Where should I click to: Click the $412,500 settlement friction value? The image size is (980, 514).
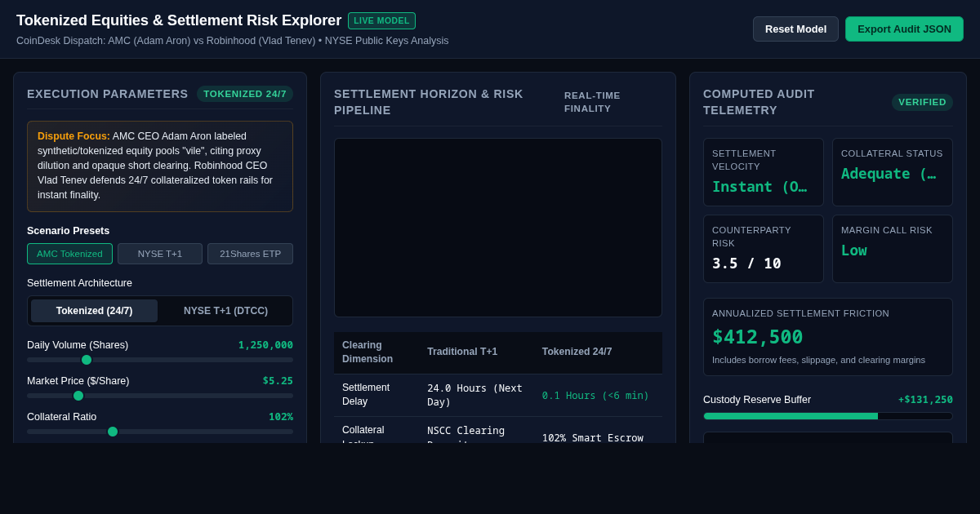(x=758, y=337)
